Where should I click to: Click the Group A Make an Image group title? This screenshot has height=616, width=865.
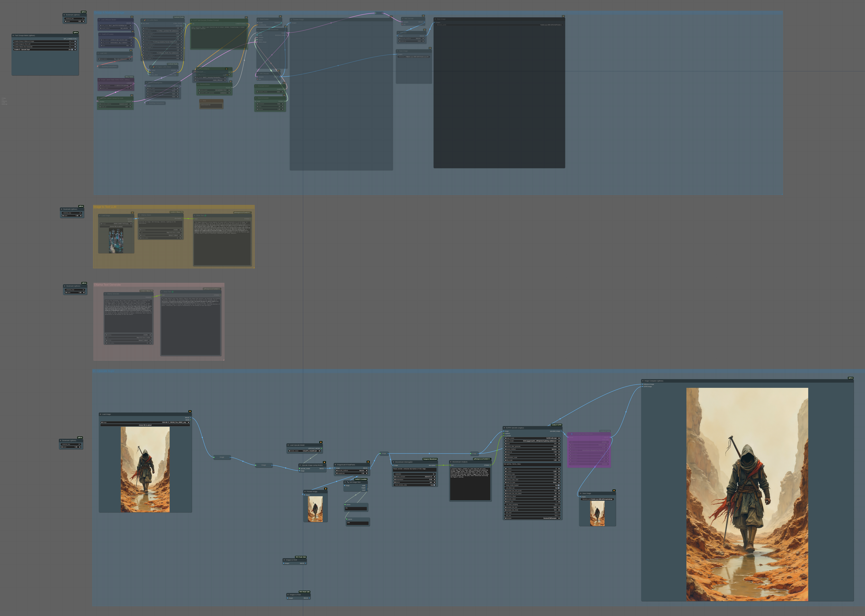tap(109, 13)
